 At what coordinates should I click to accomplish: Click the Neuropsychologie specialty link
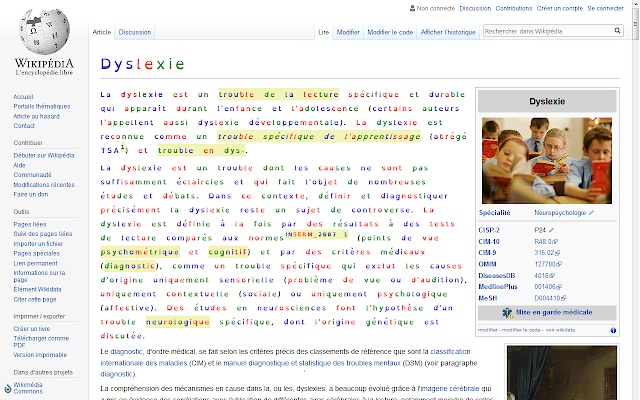(560, 213)
